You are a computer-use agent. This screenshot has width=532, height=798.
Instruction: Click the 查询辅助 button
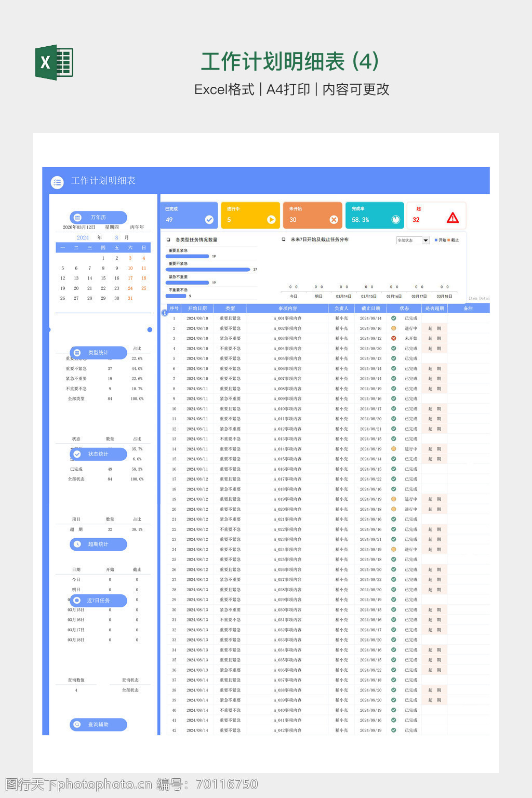(98, 724)
